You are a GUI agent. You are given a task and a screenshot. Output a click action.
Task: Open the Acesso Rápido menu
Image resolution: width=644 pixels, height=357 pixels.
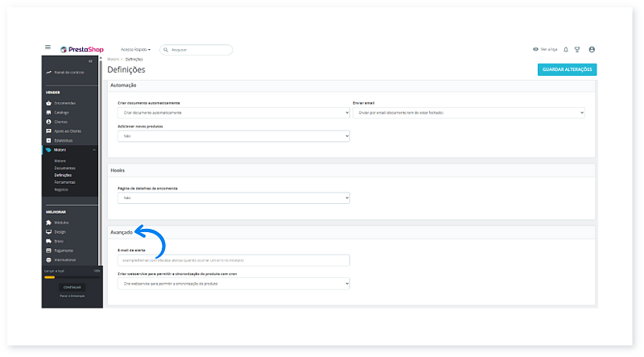coord(135,49)
